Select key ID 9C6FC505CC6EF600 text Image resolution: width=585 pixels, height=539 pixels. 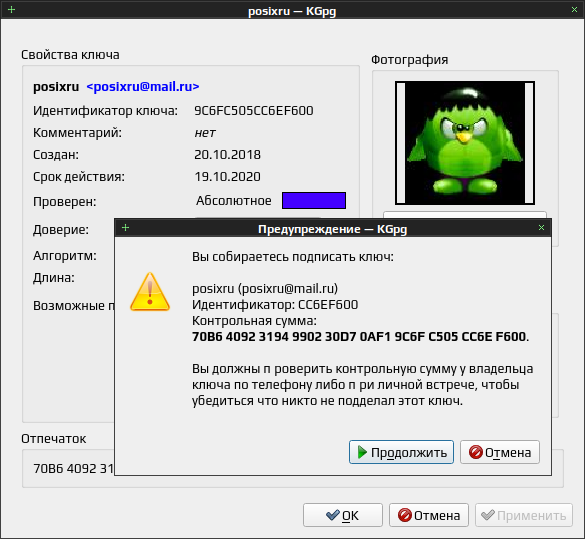(254, 111)
